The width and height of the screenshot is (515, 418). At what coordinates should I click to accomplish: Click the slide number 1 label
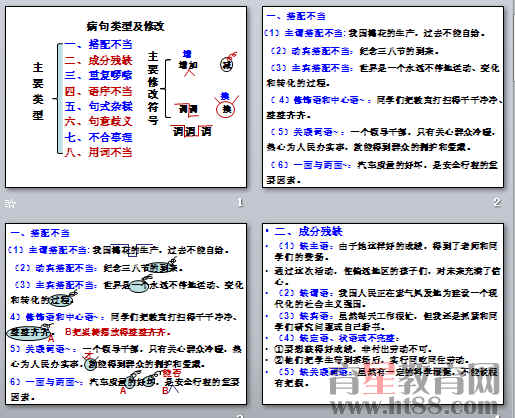(240, 202)
